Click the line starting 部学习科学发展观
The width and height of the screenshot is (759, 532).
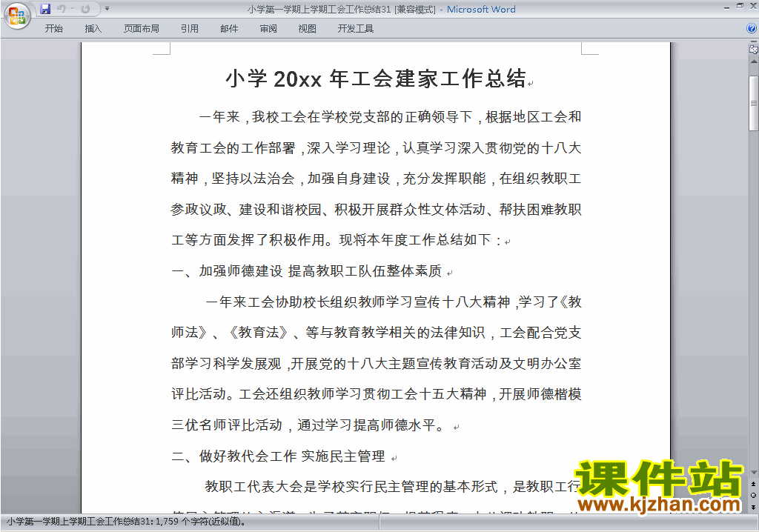tap(376, 364)
